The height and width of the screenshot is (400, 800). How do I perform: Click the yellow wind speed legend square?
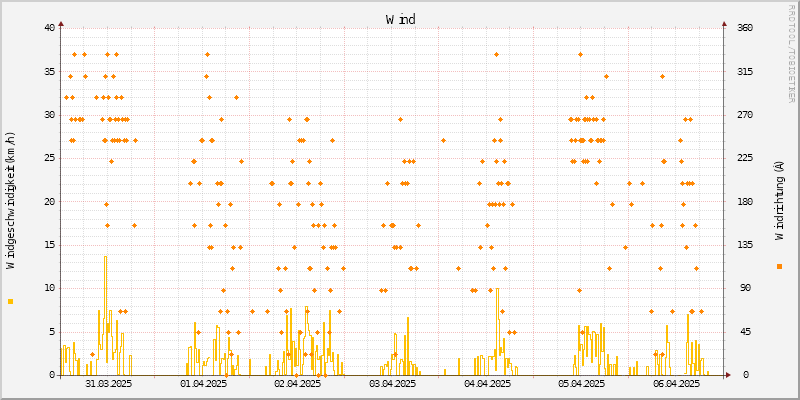point(11,301)
